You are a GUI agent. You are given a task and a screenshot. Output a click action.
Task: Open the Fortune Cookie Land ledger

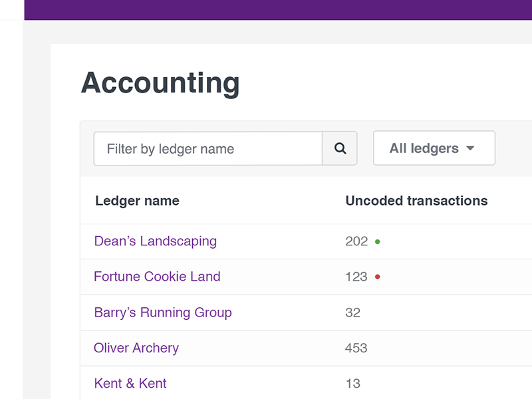(x=156, y=277)
